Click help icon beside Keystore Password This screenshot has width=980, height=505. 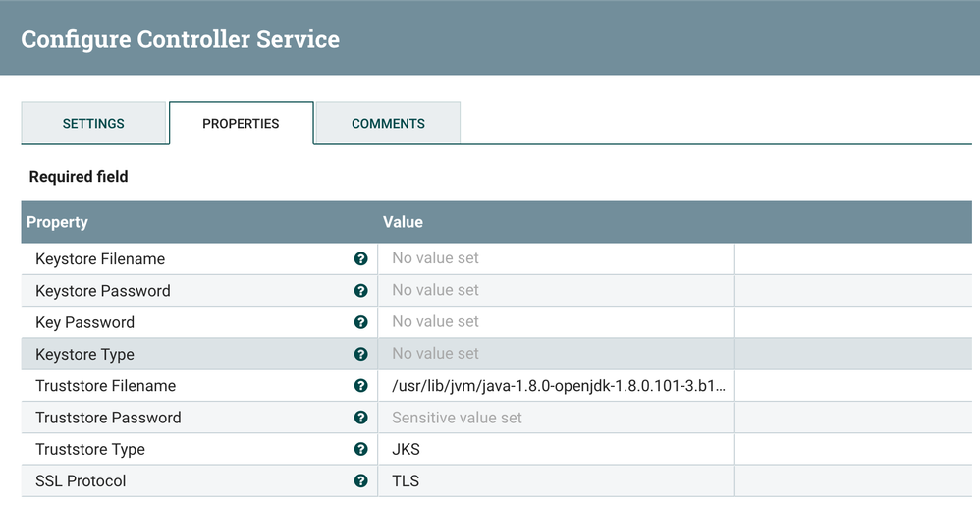[x=360, y=291]
